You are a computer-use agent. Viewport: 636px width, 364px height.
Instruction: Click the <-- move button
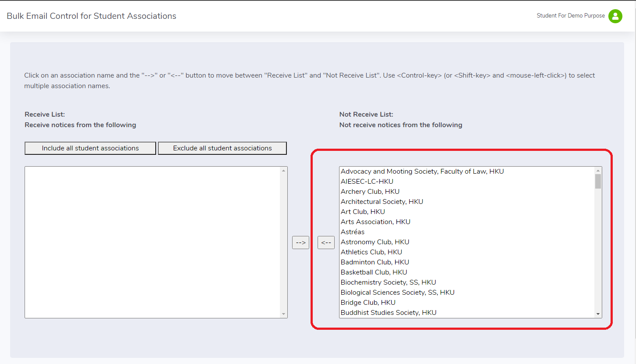pyautogui.click(x=326, y=242)
